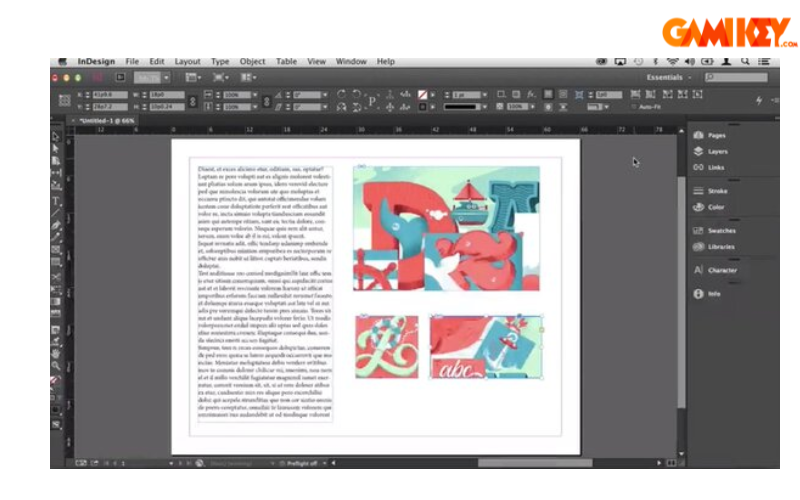800x500 pixels.
Task: Open the Layers panel
Action: pos(717,151)
